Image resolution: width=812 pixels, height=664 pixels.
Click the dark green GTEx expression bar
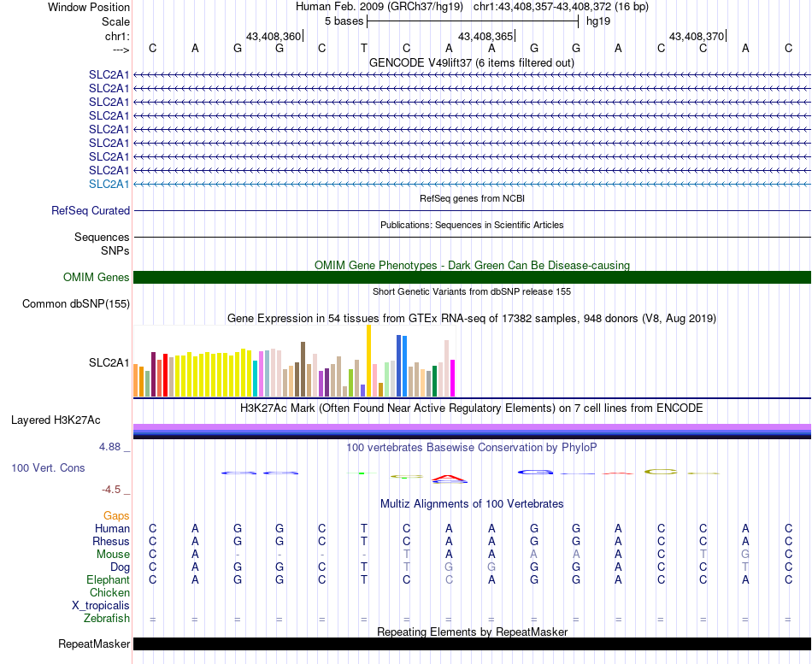click(434, 381)
